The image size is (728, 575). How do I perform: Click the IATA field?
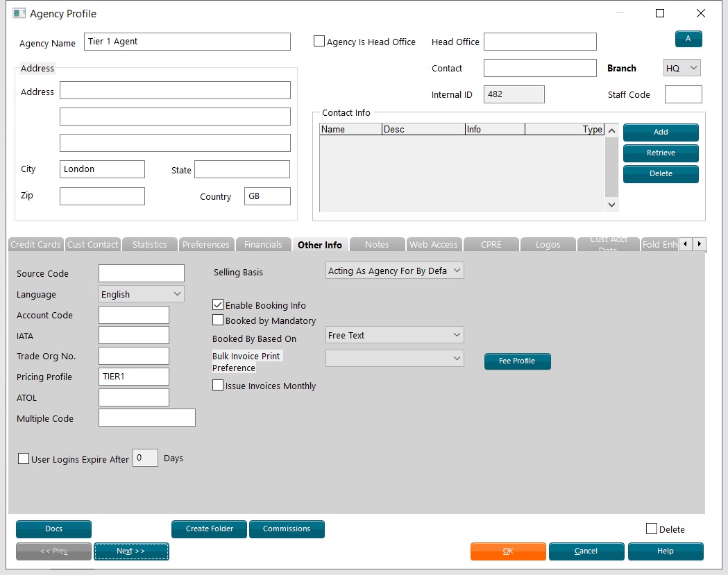coord(134,335)
